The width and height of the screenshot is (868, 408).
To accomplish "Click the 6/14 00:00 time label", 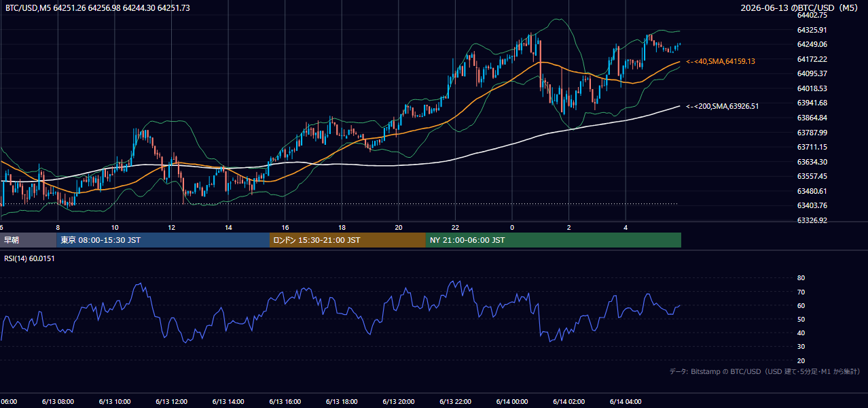I will point(512,401).
